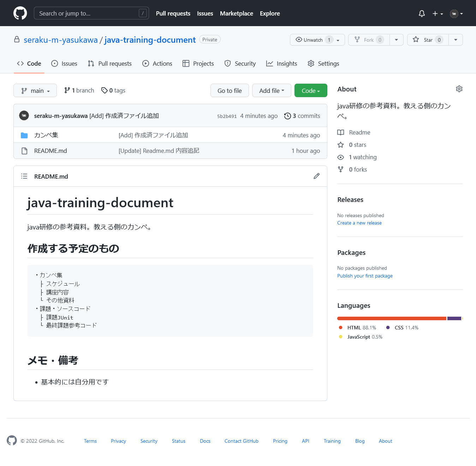Expand the Star lists dropdown arrow

pos(456,40)
